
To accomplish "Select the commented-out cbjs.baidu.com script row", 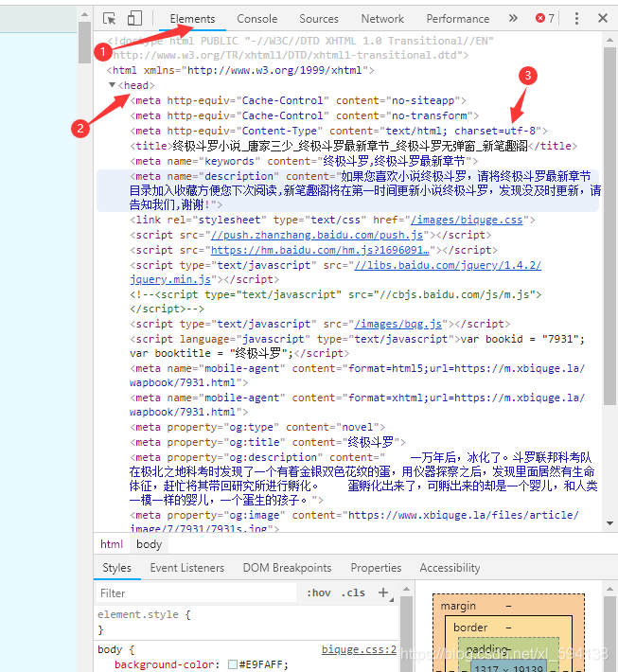I will (336, 302).
